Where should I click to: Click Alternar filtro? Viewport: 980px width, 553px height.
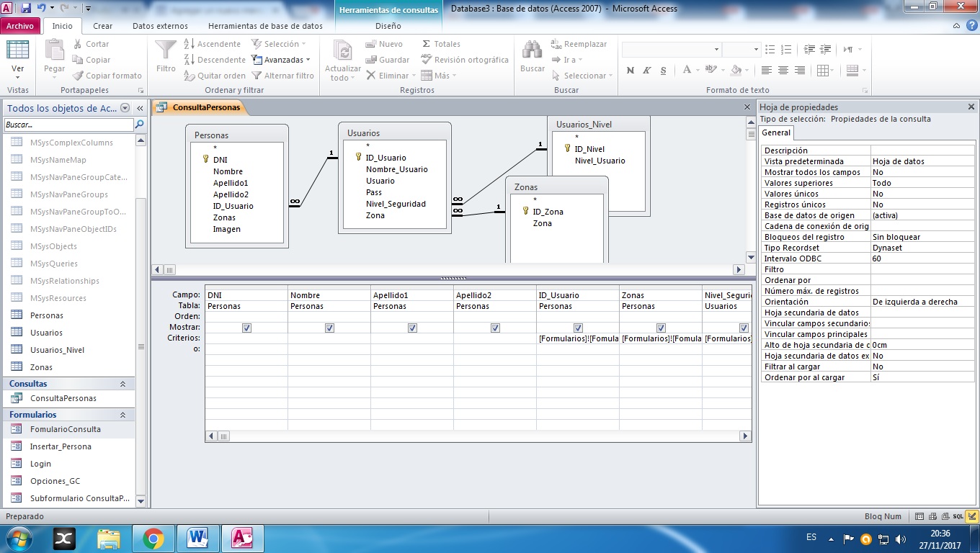coord(282,76)
